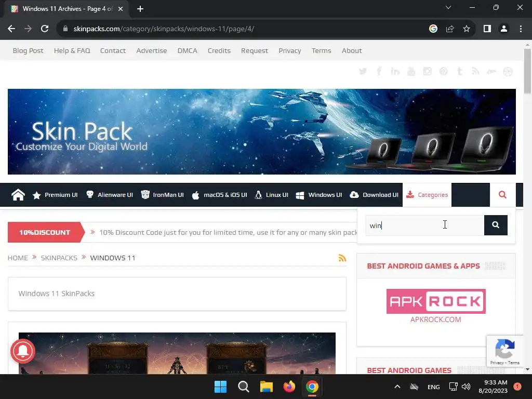Open the APKROCK.COM link
Screen dimensions: 532x399
tap(436, 320)
